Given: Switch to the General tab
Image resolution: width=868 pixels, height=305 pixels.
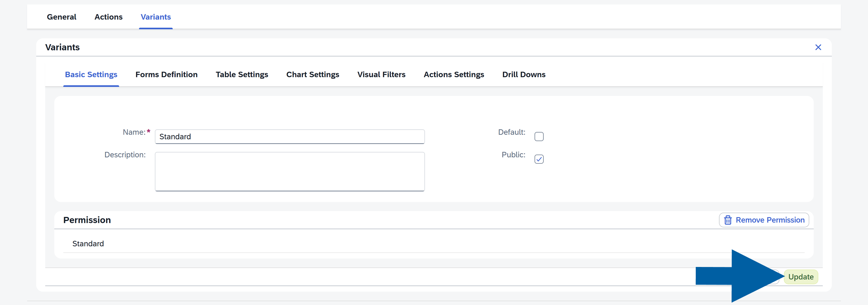Looking at the screenshot, I should pos(62,17).
